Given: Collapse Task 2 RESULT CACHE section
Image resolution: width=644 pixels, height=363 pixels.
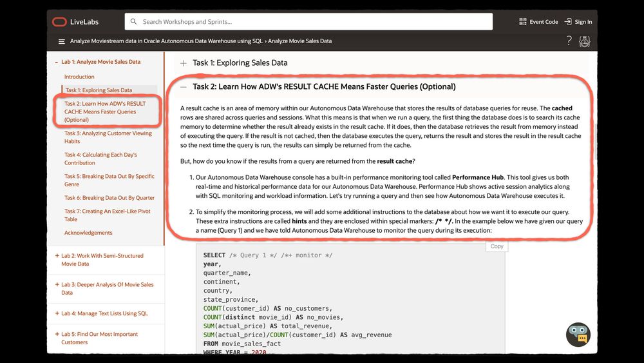Looking at the screenshot, I should click(183, 87).
